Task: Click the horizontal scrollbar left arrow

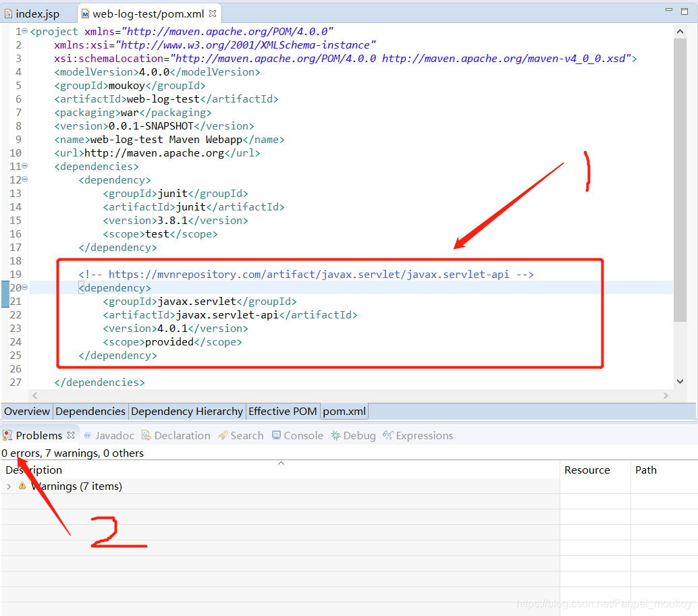Action: tap(34, 395)
